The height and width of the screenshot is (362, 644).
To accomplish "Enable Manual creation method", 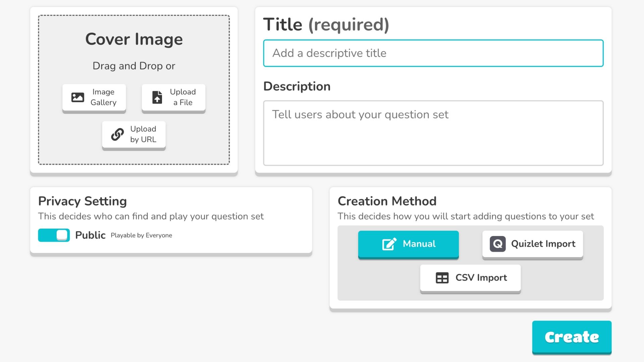I will pos(408,244).
